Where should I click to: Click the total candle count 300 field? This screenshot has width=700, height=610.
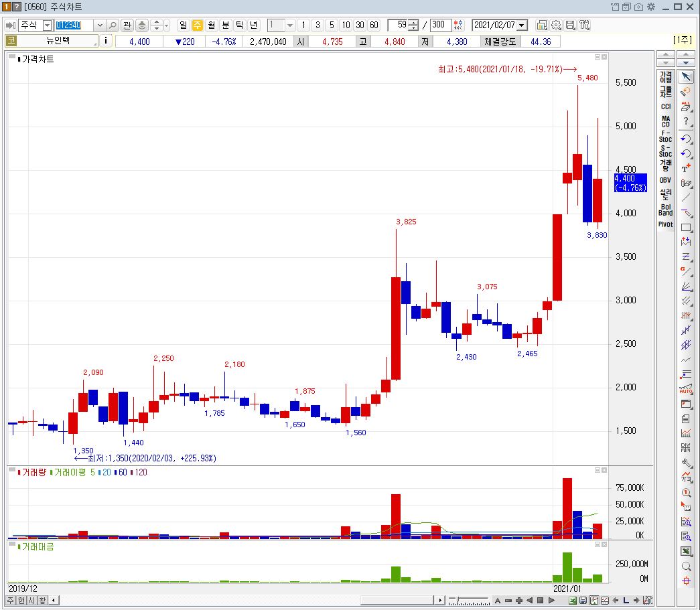tap(440, 25)
